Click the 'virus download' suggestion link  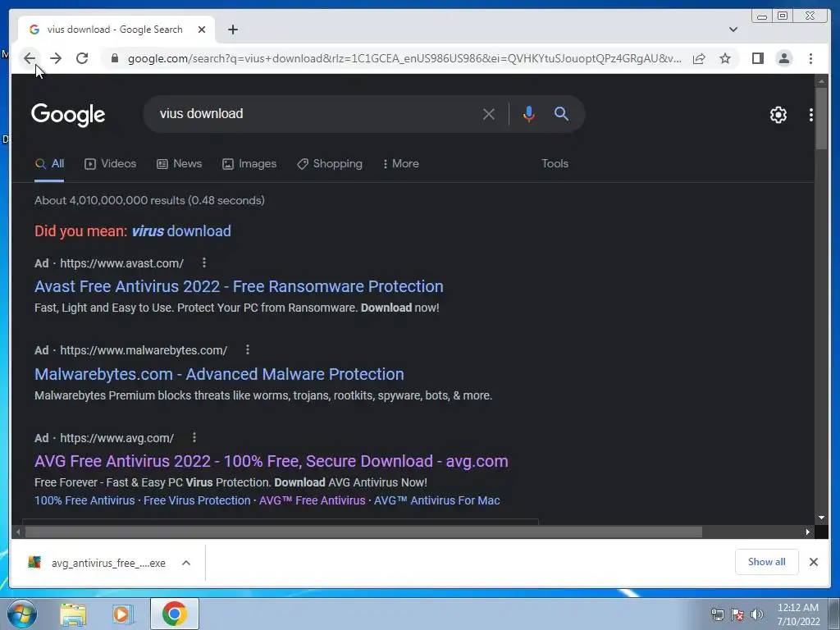(181, 231)
